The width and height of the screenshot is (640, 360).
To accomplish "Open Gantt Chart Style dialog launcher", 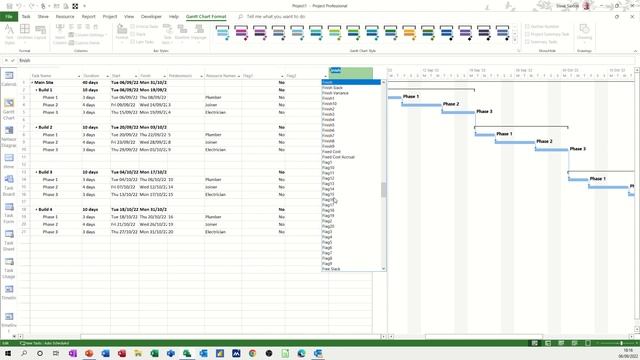I will [x=519, y=51].
